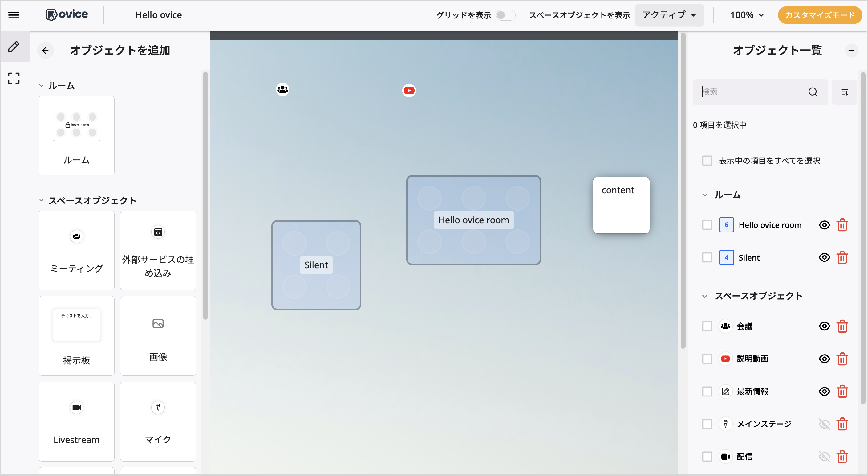Image resolution: width=868 pixels, height=476 pixels.
Task: Select Hello ovice room on canvas
Action: [473, 220]
